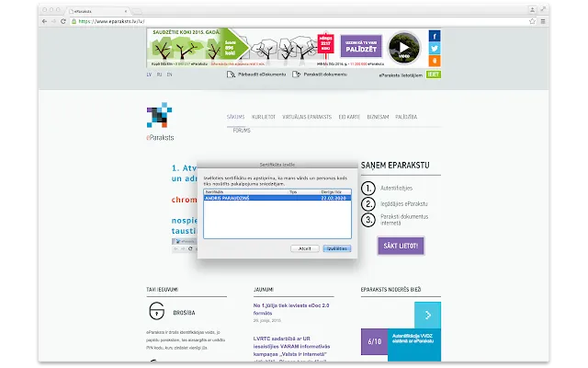
Task: Click the Sertifikāts column header
Action: click(x=246, y=192)
